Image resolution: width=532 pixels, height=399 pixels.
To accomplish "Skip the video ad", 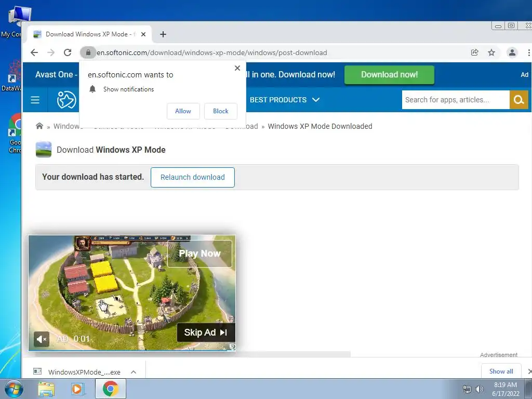I will pyautogui.click(x=206, y=332).
